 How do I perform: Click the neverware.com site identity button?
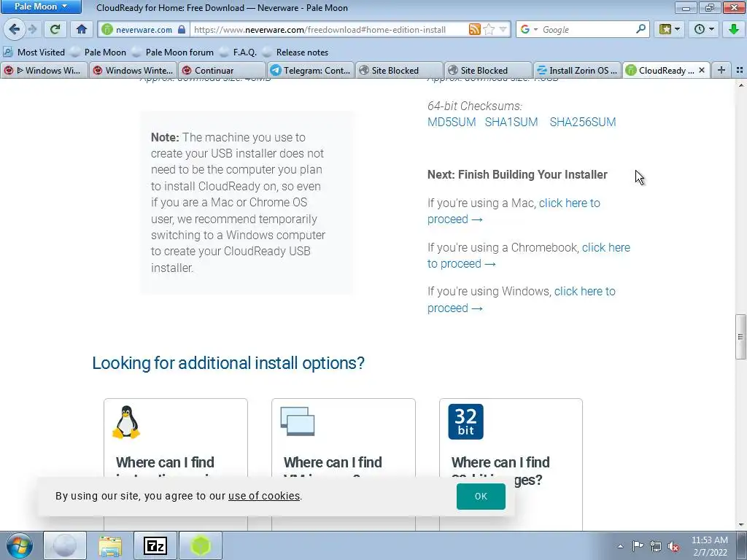(144, 29)
